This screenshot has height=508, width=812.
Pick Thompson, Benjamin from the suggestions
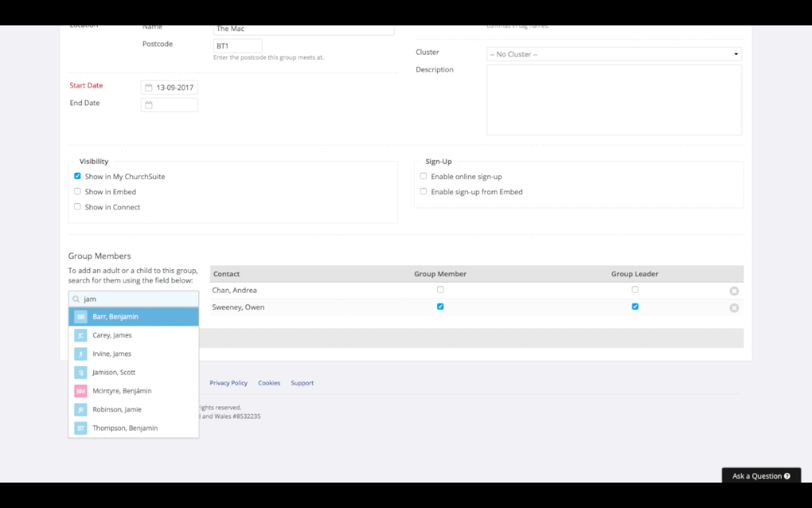click(x=134, y=428)
